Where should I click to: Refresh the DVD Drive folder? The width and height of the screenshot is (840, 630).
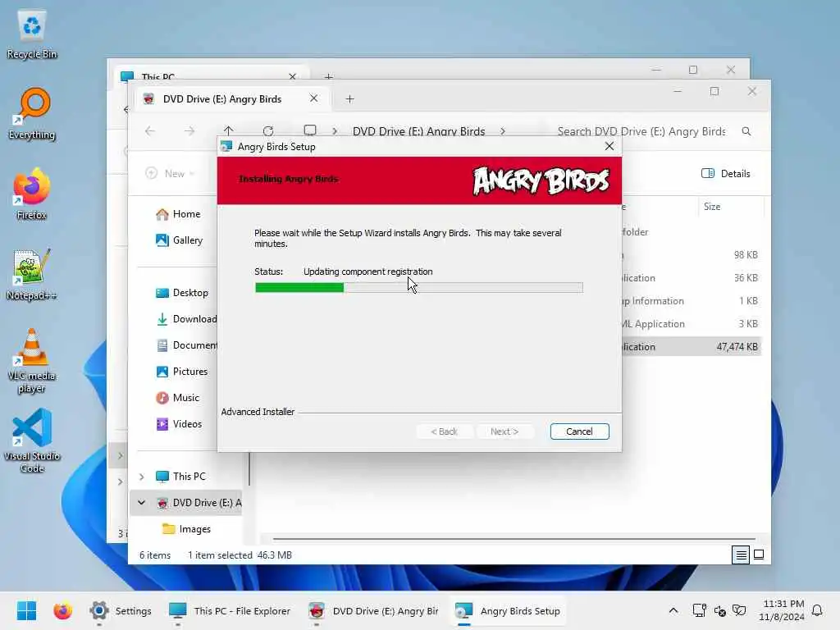pos(268,131)
